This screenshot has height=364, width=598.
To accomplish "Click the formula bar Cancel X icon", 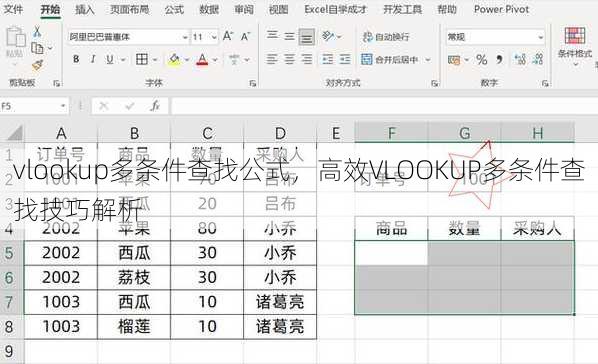I will [104, 106].
